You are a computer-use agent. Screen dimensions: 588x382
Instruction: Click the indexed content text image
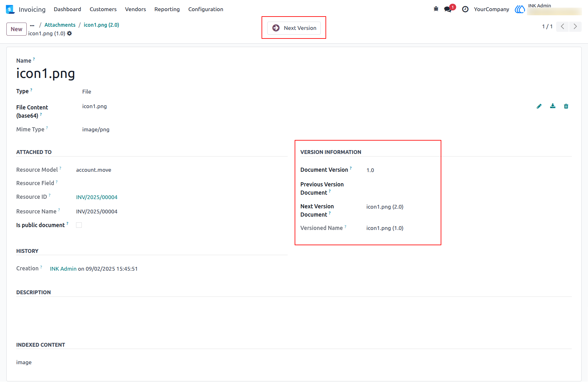[24, 362]
